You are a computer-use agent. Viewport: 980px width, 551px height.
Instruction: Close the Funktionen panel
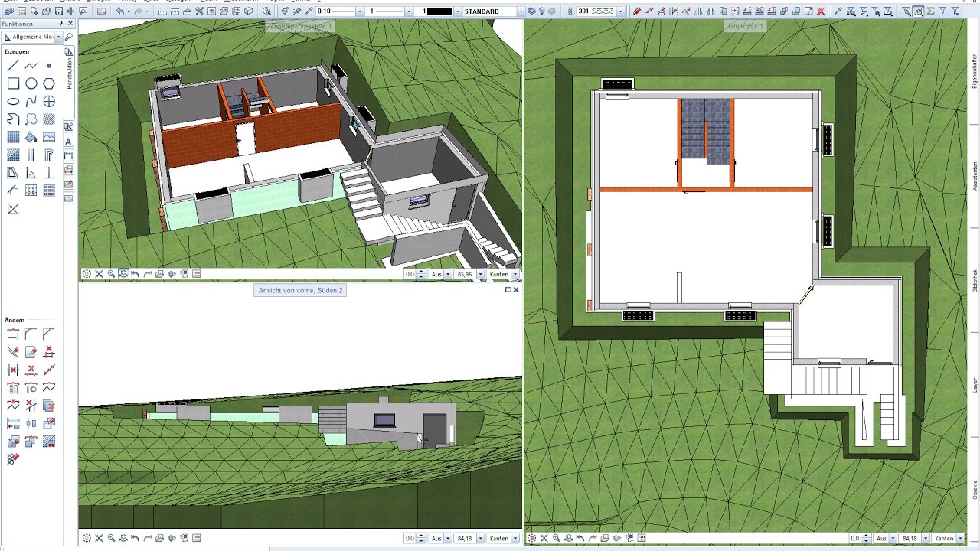coord(70,24)
